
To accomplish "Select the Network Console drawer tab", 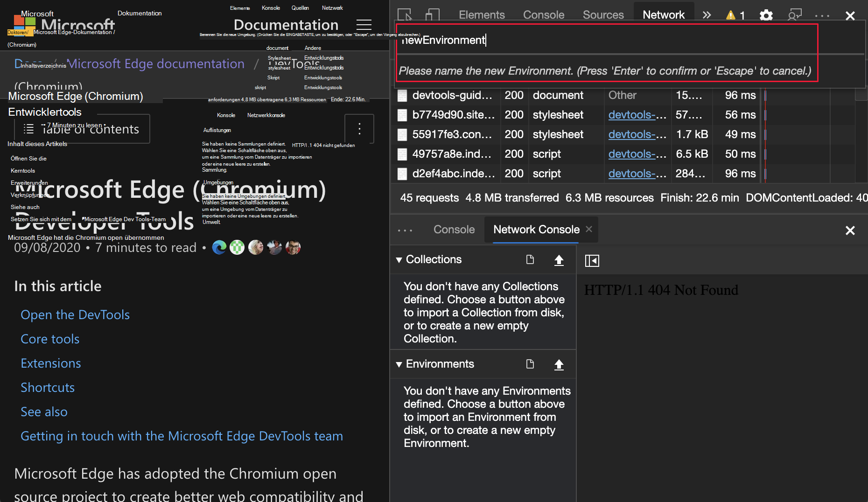I will 536,230.
